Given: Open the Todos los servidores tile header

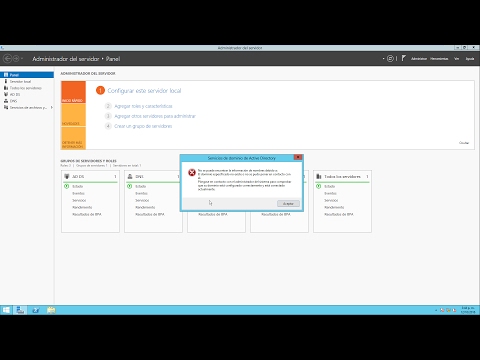Looking at the screenshot, I should click(x=342, y=176).
